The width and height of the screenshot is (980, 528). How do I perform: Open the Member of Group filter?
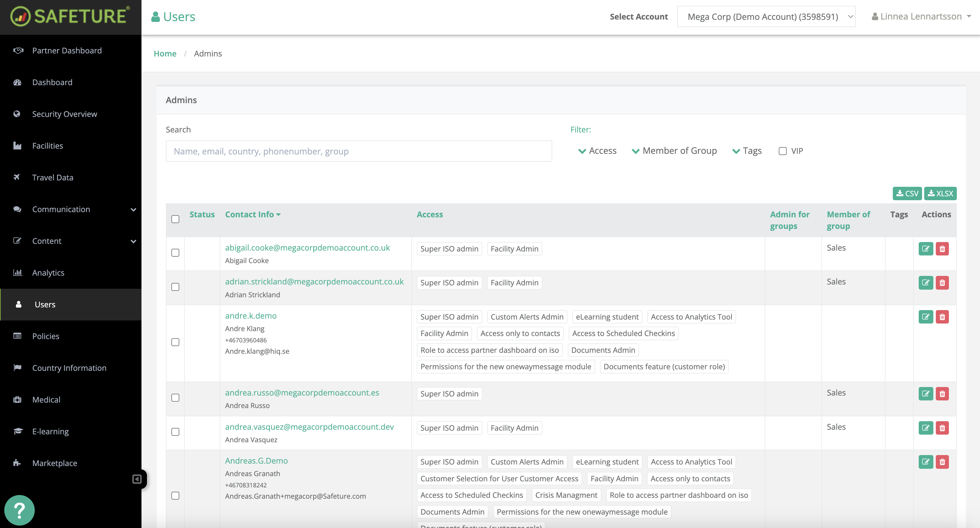(674, 151)
